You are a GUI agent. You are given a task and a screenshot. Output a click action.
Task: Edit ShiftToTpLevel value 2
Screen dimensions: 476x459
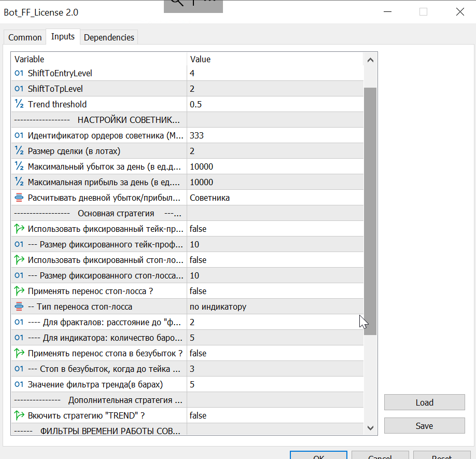[275, 89]
